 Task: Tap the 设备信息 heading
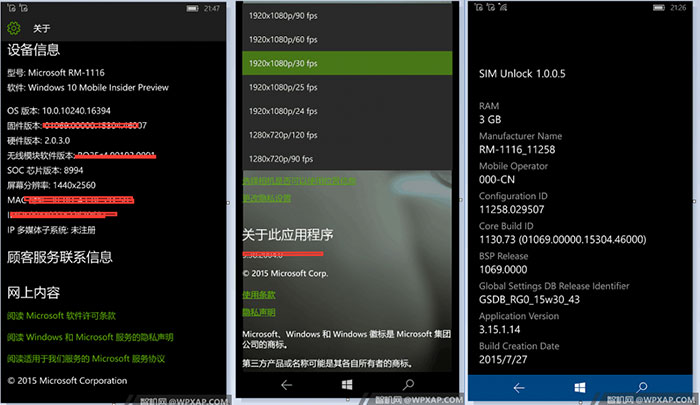pyautogui.click(x=33, y=50)
